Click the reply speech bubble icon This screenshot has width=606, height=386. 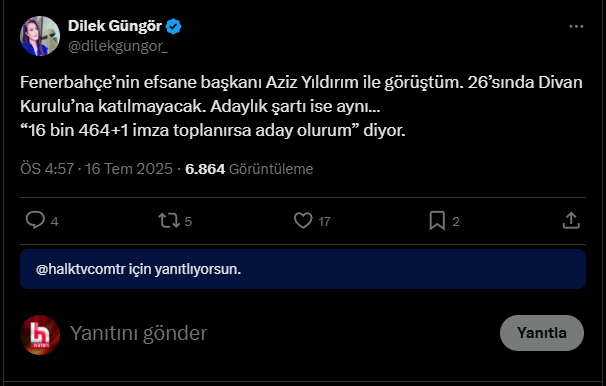35,220
